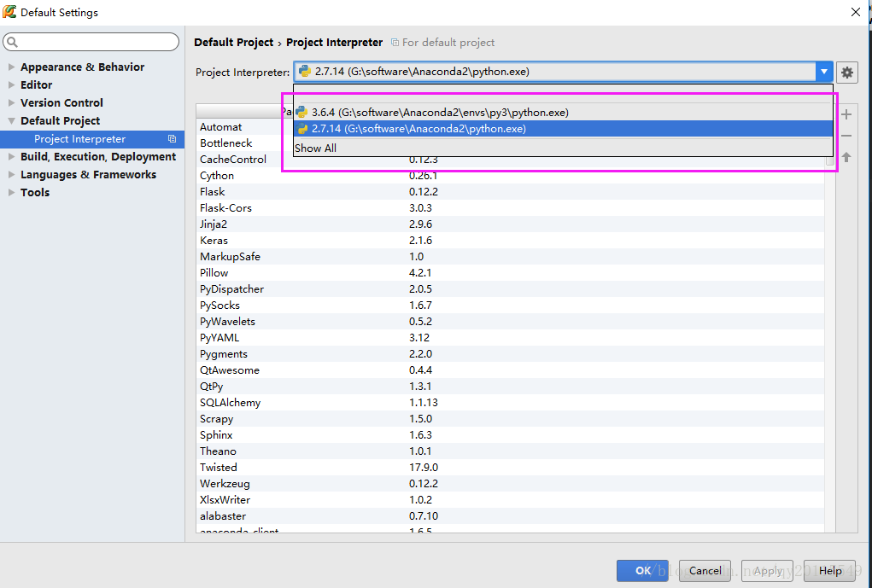Select the 3.6.4 py3 interpreter option
The width and height of the screenshot is (872, 588).
(563, 113)
